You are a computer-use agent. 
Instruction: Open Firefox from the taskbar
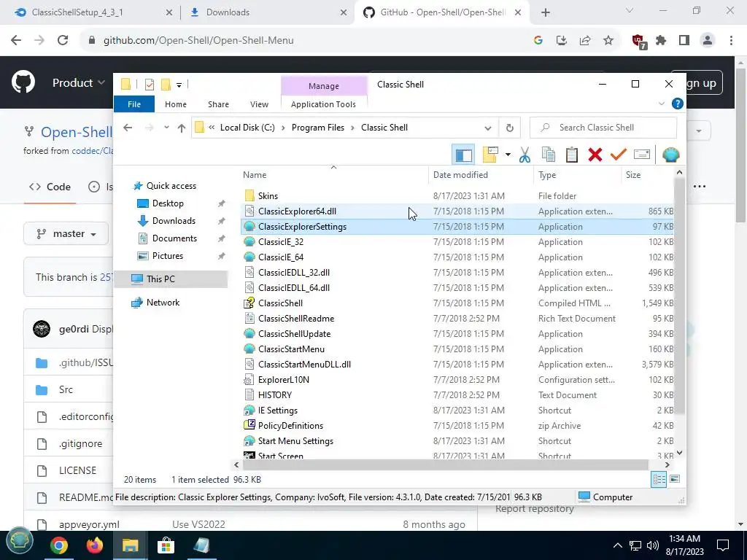coord(94,545)
